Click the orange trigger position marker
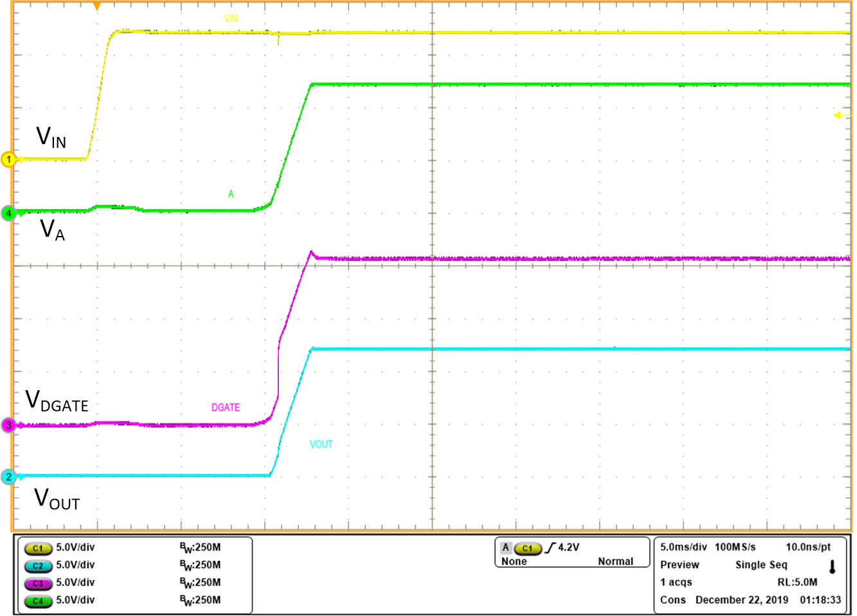This screenshot has width=857, height=616. (96, 6)
